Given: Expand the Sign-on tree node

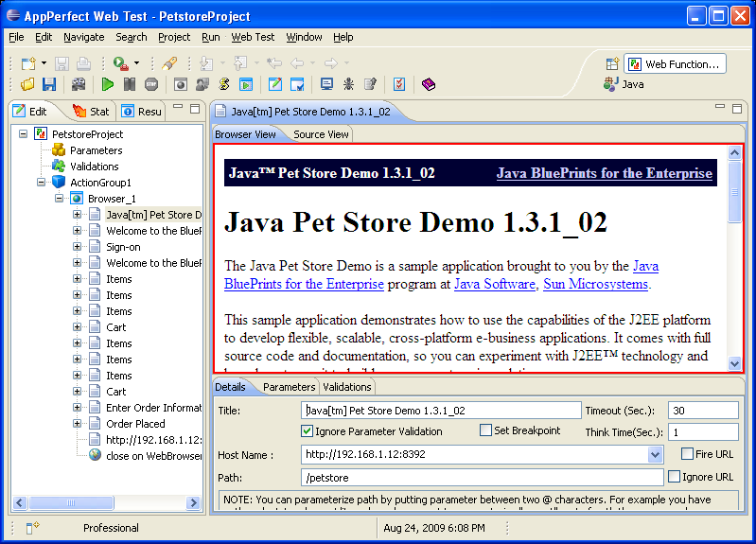Looking at the screenshot, I should (x=77, y=246).
